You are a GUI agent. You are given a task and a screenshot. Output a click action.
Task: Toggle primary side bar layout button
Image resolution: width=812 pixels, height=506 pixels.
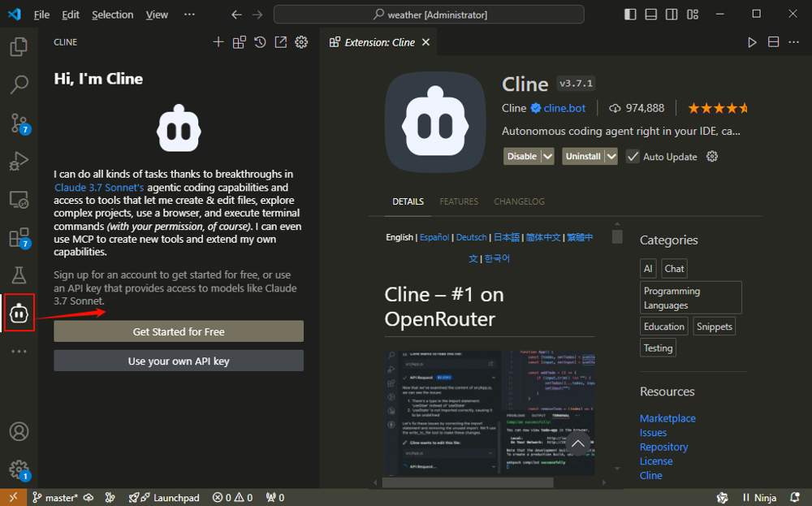click(x=630, y=15)
